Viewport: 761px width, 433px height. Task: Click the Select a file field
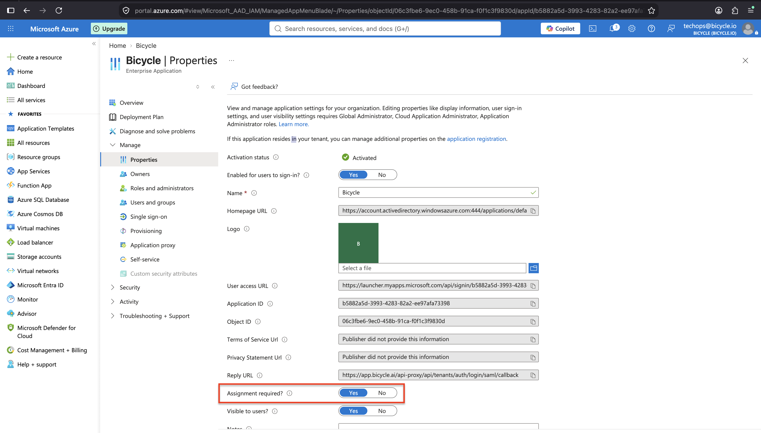(x=432, y=268)
